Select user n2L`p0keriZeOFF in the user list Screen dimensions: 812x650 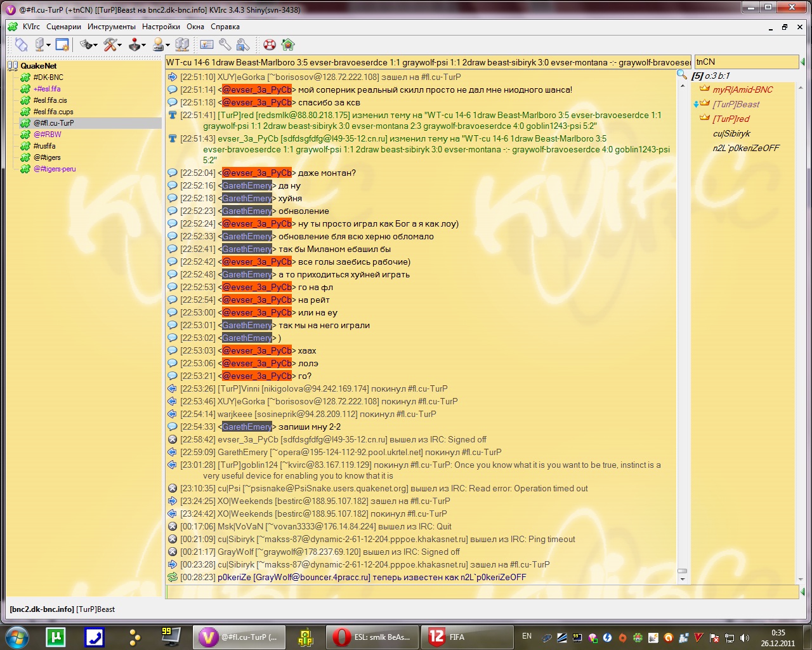point(746,148)
